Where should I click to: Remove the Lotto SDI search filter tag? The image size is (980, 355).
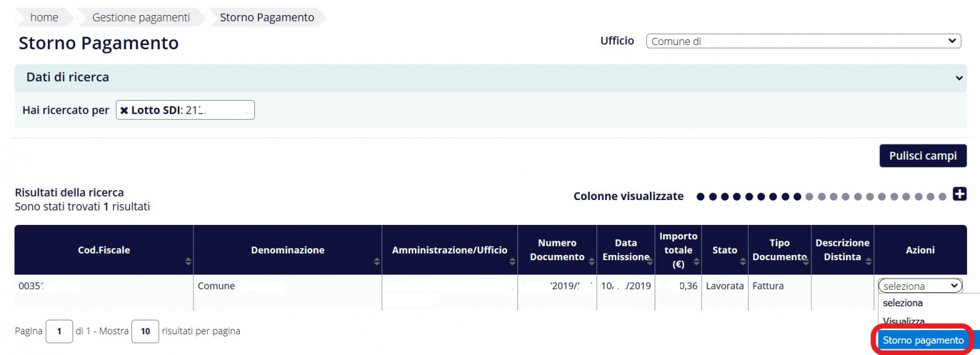coord(124,110)
